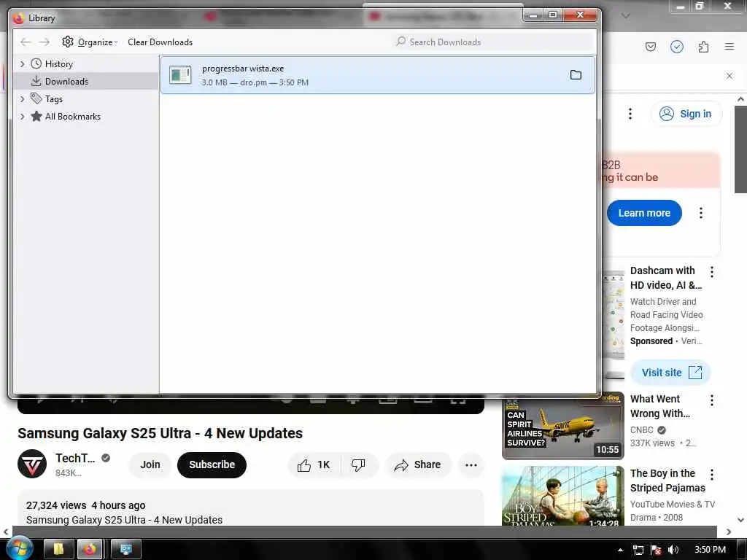Select Downloads in the Library sidebar
747x560 pixels.
coord(66,82)
